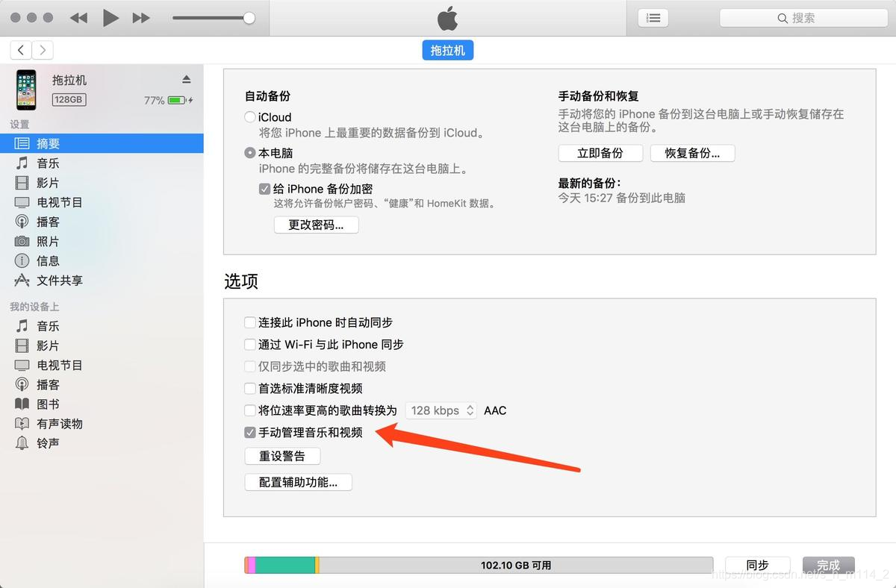Open 影片 under 设置
Viewport: 896px width, 588px height.
coord(102,183)
